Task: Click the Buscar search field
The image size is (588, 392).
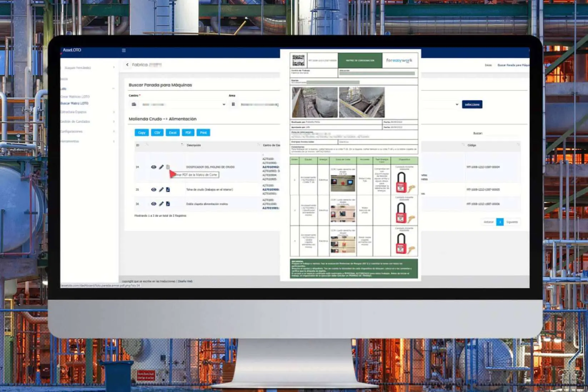Action: pyautogui.click(x=502, y=133)
